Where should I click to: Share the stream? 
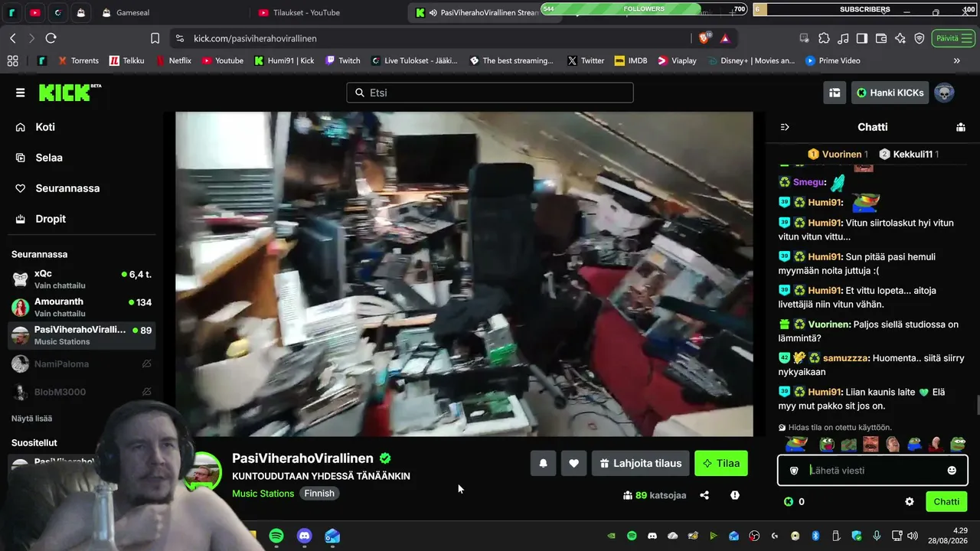[704, 495]
